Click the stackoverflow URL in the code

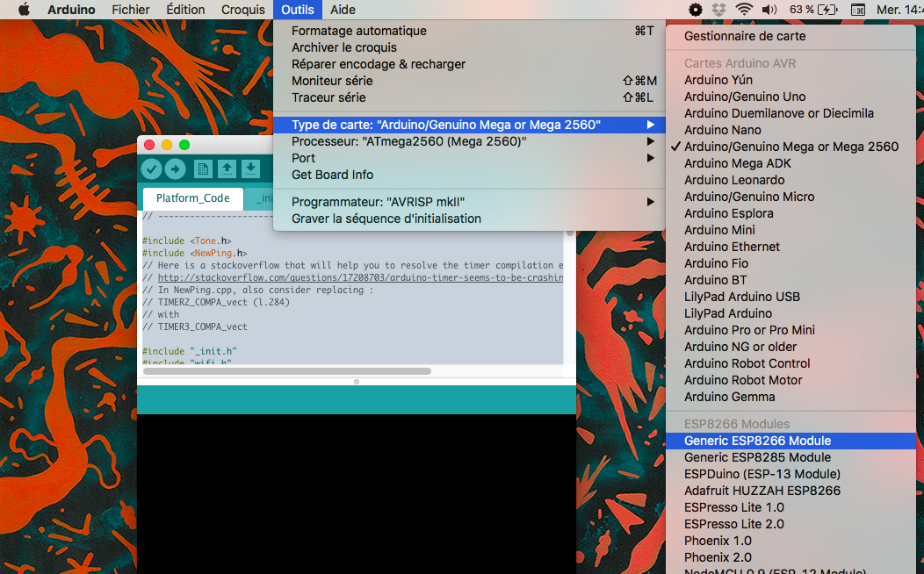pyautogui.click(x=360, y=277)
